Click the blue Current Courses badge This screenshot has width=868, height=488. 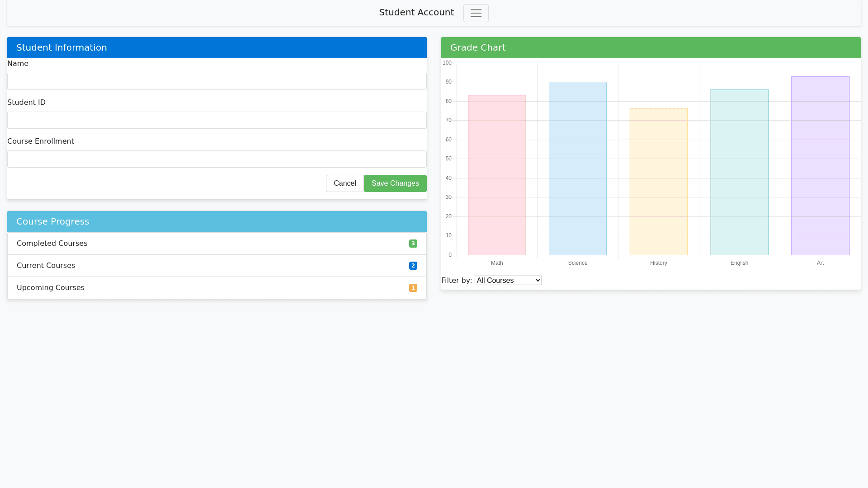tap(413, 266)
